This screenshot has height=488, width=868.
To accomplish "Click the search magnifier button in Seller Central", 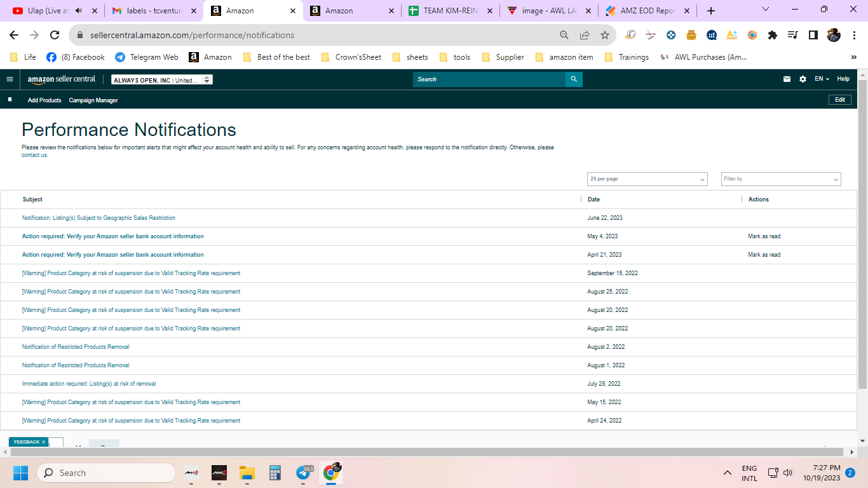I will 574,79.
